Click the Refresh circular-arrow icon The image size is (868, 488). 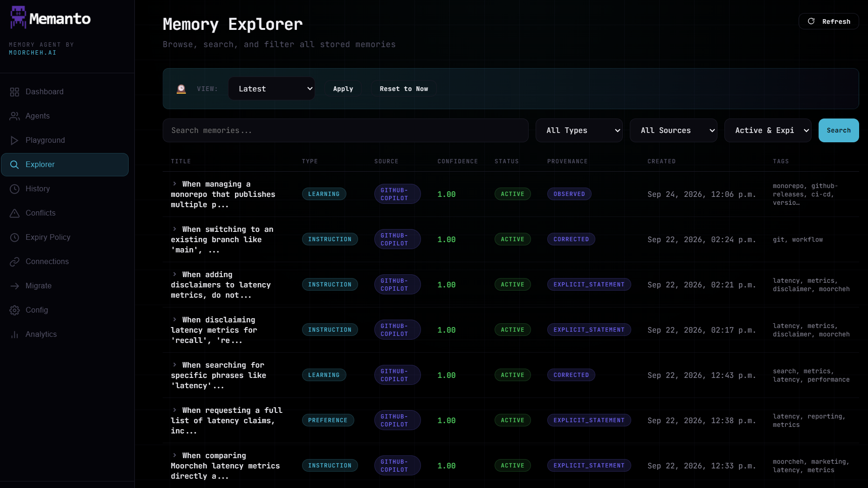(811, 21)
